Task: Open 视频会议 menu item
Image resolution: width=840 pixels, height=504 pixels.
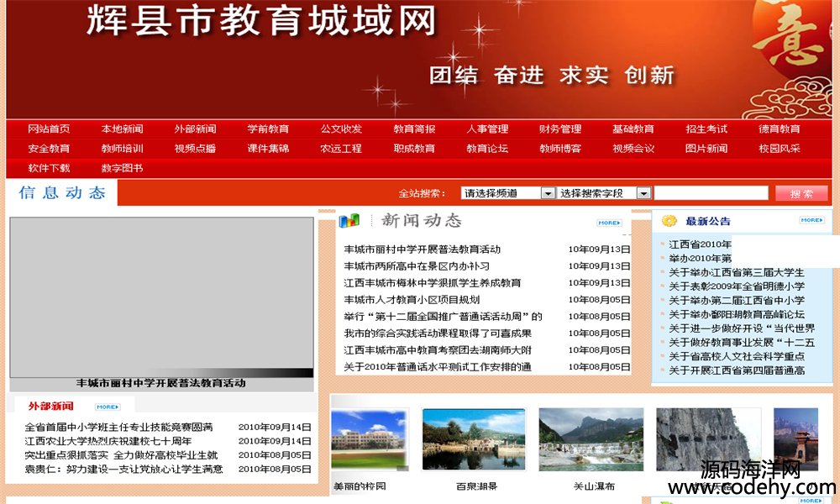Action: pyautogui.click(x=633, y=149)
